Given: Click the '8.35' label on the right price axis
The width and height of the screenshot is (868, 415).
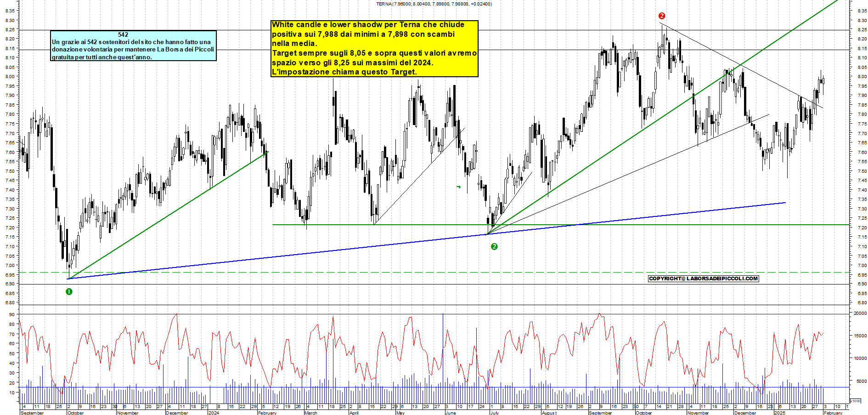Looking at the screenshot, I should [x=862, y=11].
